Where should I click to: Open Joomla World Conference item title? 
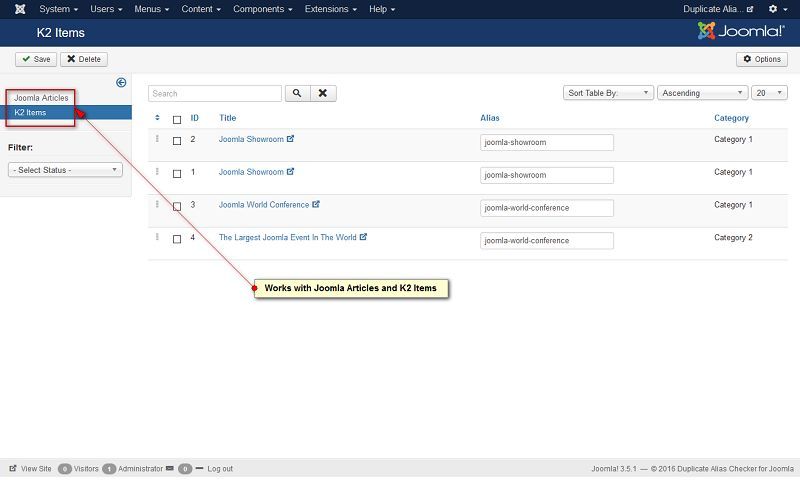click(264, 205)
